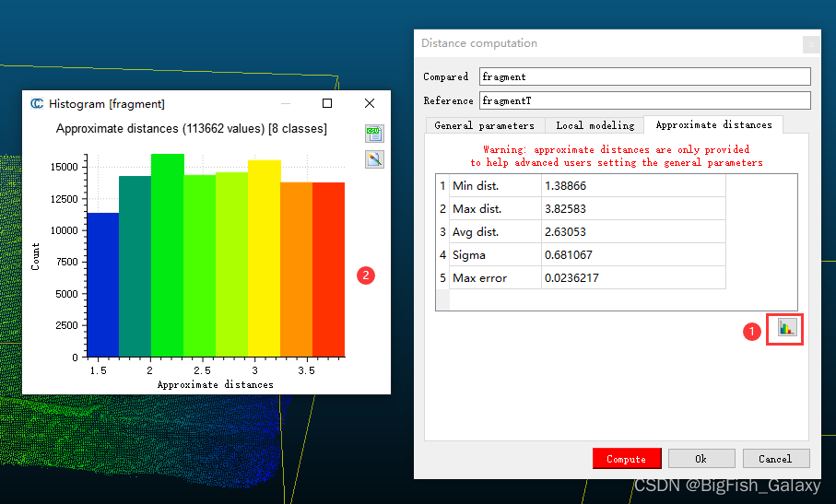Maximize the Histogram window
Image resolution: width=836 pixels, height=504 pixels.
(327, 103)
